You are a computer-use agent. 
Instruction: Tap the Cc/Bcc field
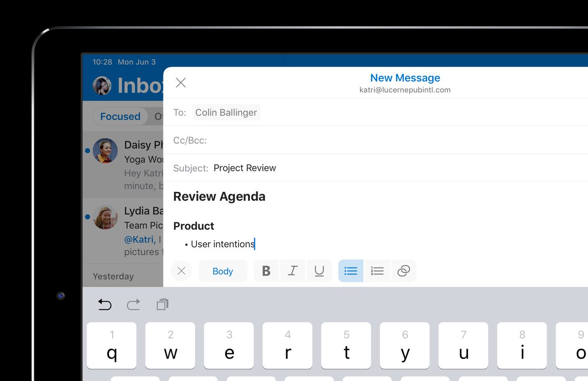(376, 140)
